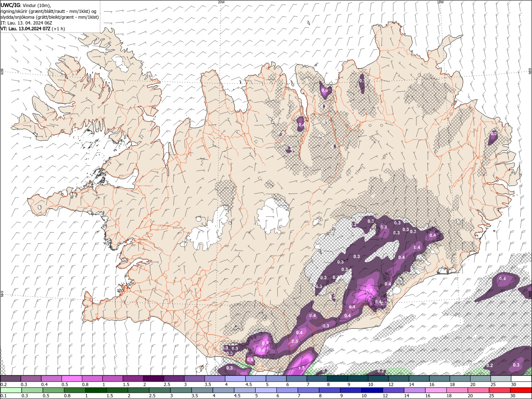Screen dimensions: 532x399
Task: Select bottom-row legend swatch between 14 and 16
Action: [x=415, y=390]
